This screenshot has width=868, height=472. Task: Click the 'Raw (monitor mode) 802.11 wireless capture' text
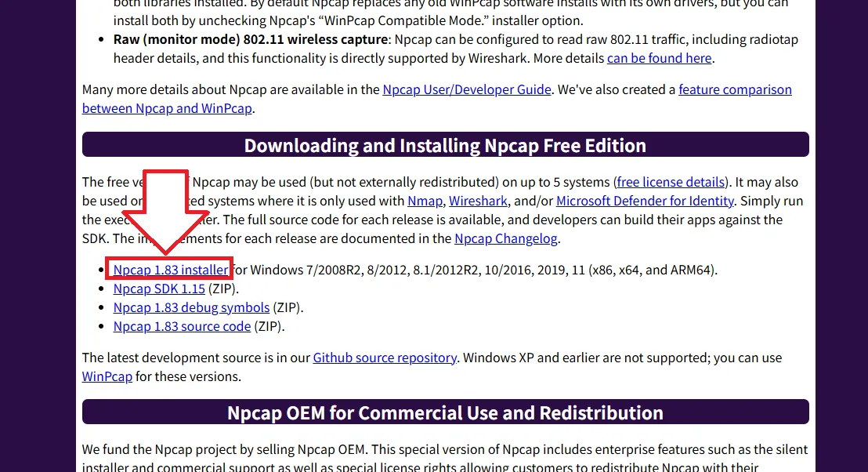tap(250, 39)
